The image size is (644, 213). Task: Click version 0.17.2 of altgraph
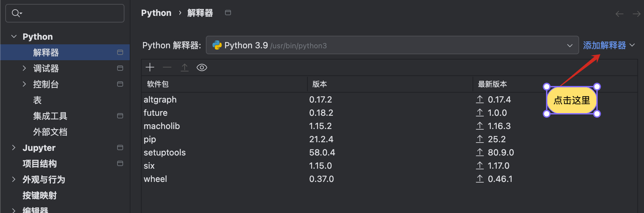(x=321, y=100)
